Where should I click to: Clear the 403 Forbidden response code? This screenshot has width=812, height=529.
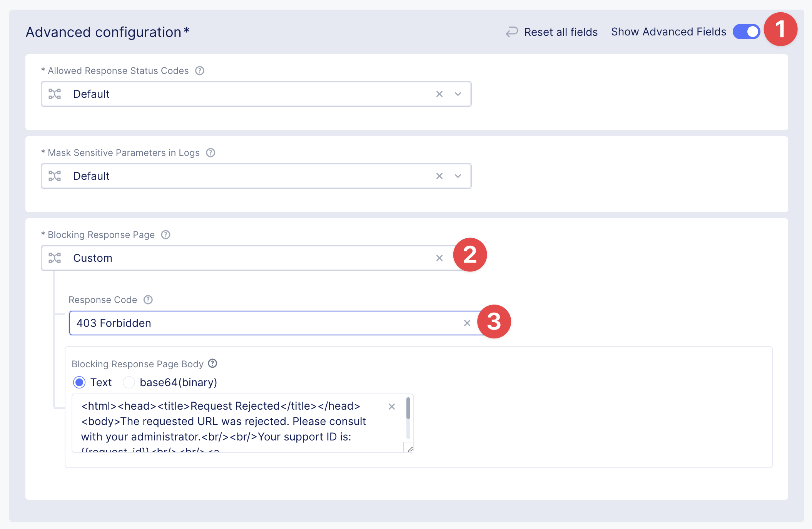point(467,323)
